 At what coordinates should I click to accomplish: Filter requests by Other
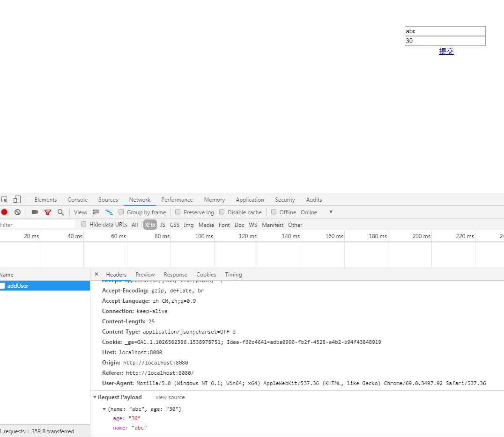295,225
